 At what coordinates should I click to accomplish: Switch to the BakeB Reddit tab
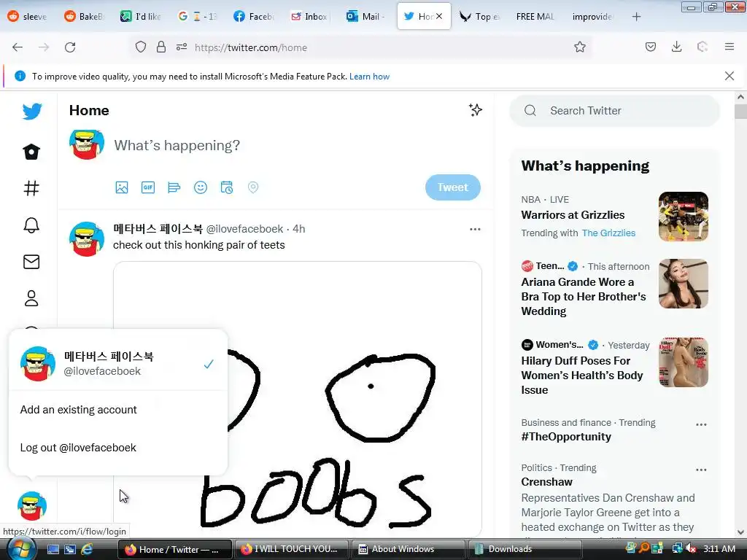tap(84, 17)
